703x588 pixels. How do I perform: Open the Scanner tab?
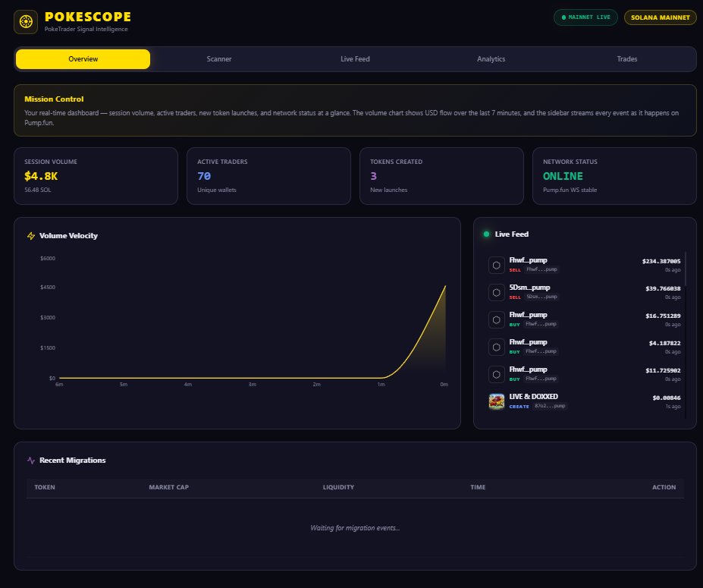(x=219, y=58)
